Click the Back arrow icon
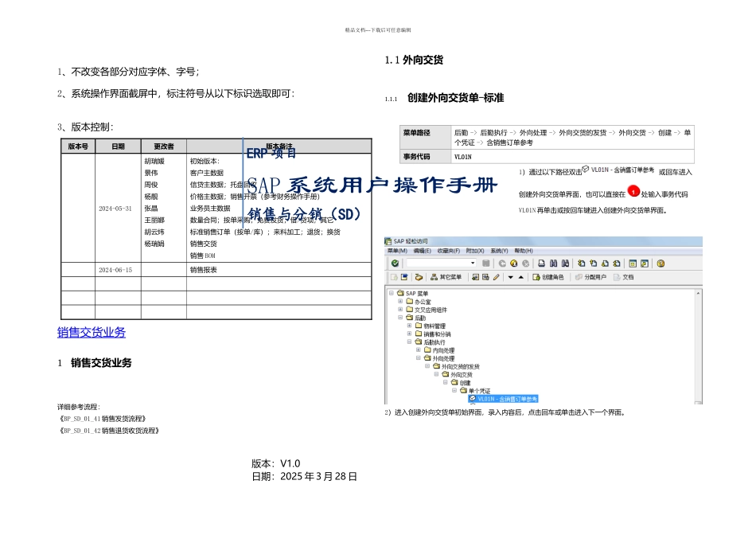This screenshot has width=756, height=535. 502,264
